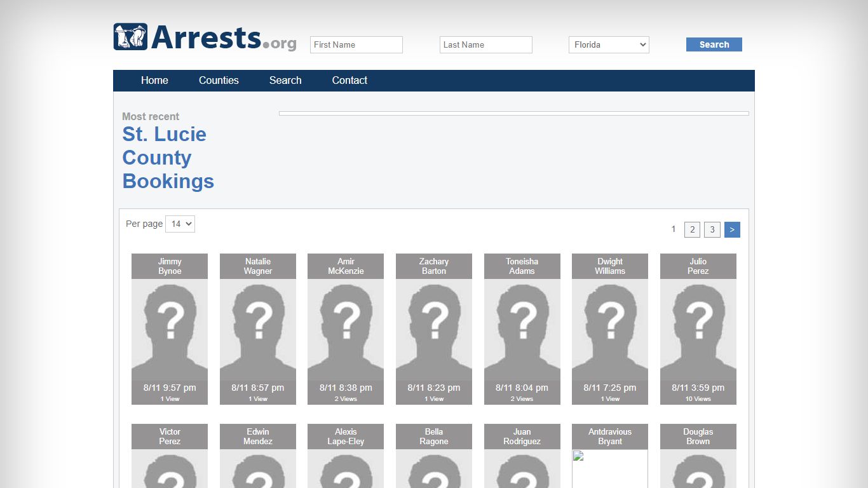Open the Search menu item in navigation bar
Screen dimensions: 868x488
pos(285,80)
